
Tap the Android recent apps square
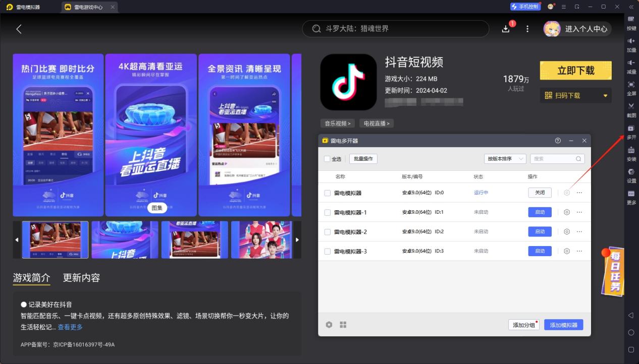[x=631, y=349]
